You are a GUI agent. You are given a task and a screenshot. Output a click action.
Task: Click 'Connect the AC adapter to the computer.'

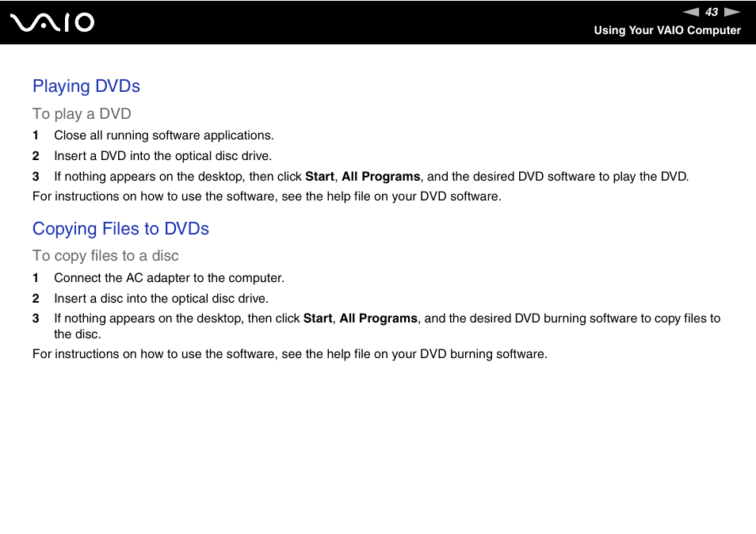pyautogui.click(x=170, y=278)
